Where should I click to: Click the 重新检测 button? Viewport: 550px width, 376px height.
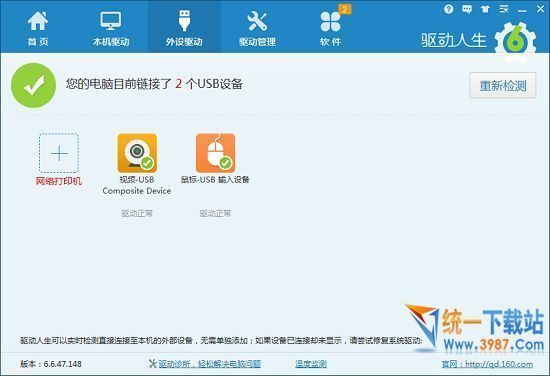(503, 85)
